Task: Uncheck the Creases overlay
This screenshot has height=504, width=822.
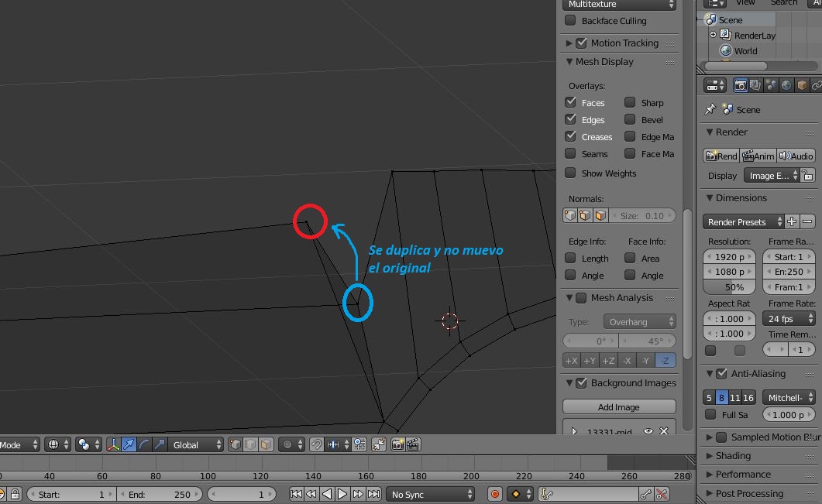Action: tap(570, 136)
